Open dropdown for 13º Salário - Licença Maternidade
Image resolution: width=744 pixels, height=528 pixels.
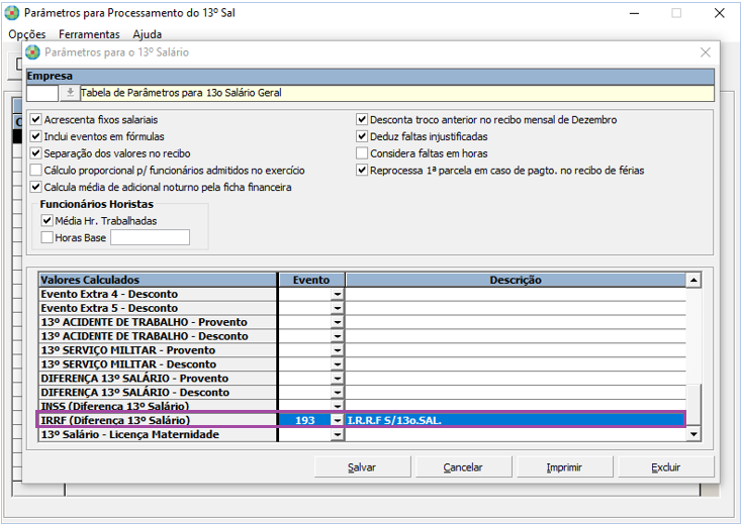[x=337, y=435]
